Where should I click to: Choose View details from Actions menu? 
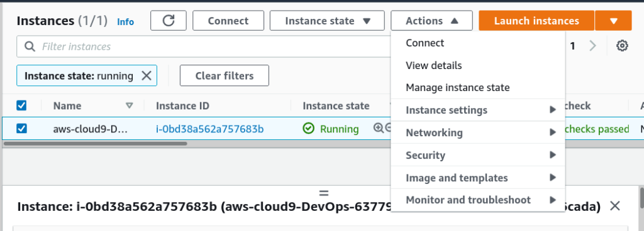click(x=434, y=65)
